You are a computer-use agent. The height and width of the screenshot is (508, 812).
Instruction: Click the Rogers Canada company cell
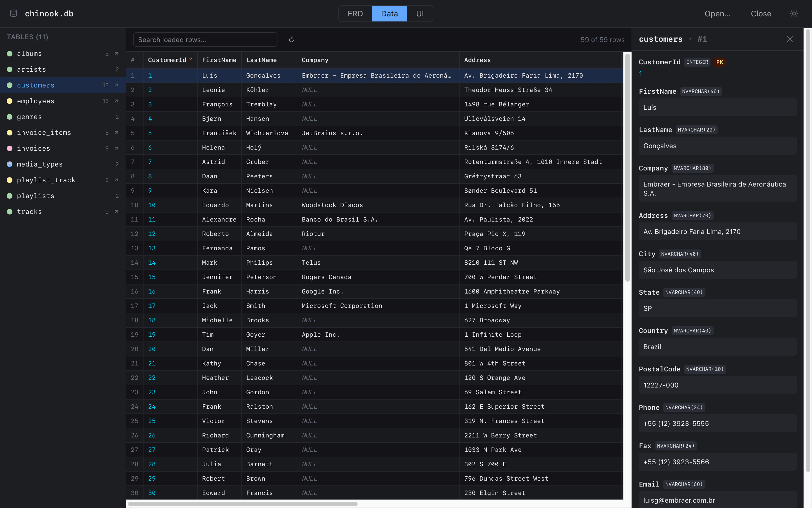coord(378,277)
